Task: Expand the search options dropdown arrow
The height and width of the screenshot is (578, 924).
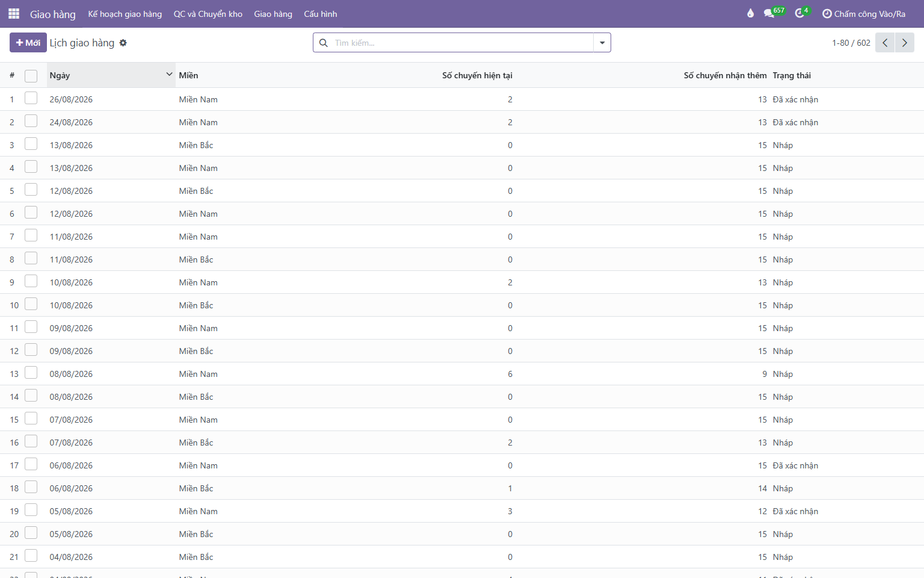Action: coord(602,43)
